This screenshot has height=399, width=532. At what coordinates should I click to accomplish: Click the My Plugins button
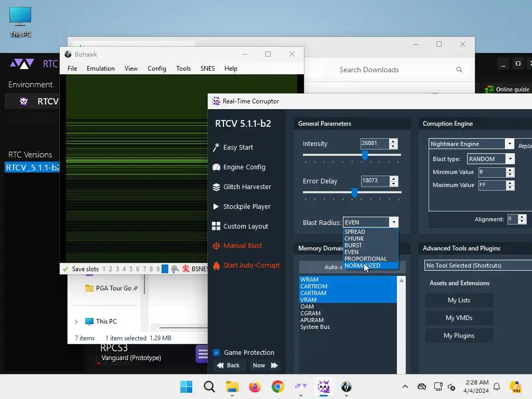[459, 336]
